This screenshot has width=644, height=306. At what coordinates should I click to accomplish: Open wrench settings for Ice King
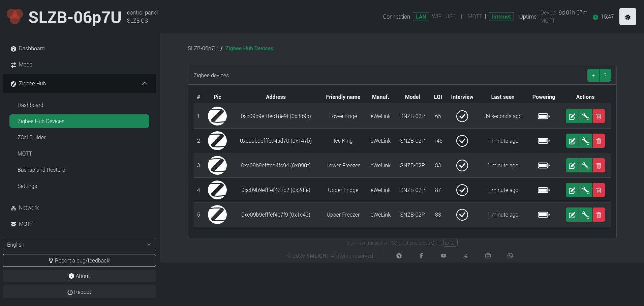(x=585, y=141)
